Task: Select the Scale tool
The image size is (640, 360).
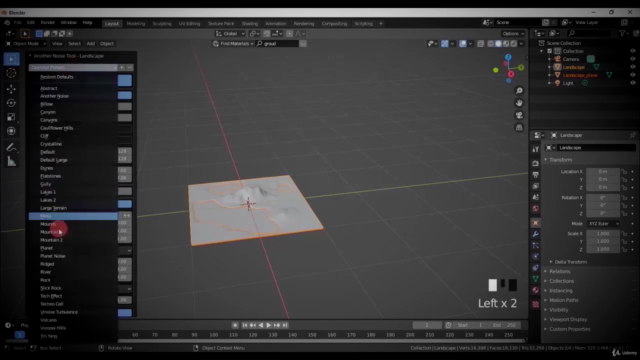Action: click(x=11, y=117)
